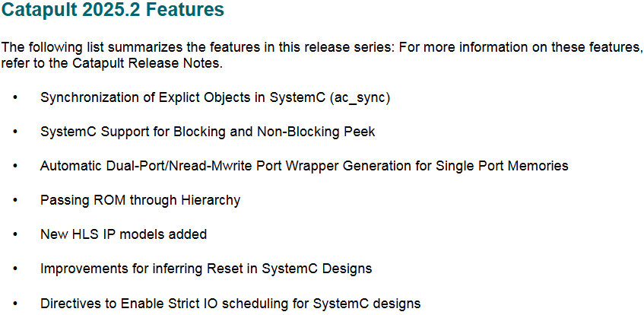The height and width of the screenshot is (315, 644).
Task: Select "SystemC Support for Blocking and Non-Blocking Peek"
Action: click(x=208, y=132)
